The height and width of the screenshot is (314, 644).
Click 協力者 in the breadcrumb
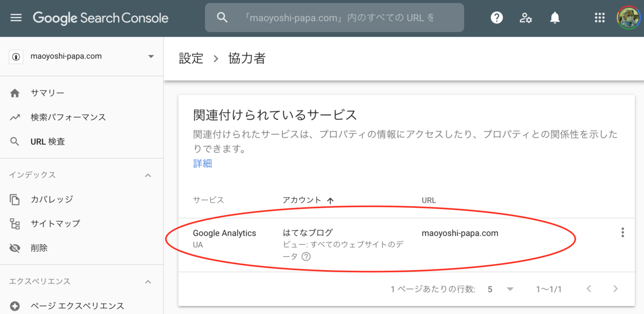point(246,58)
